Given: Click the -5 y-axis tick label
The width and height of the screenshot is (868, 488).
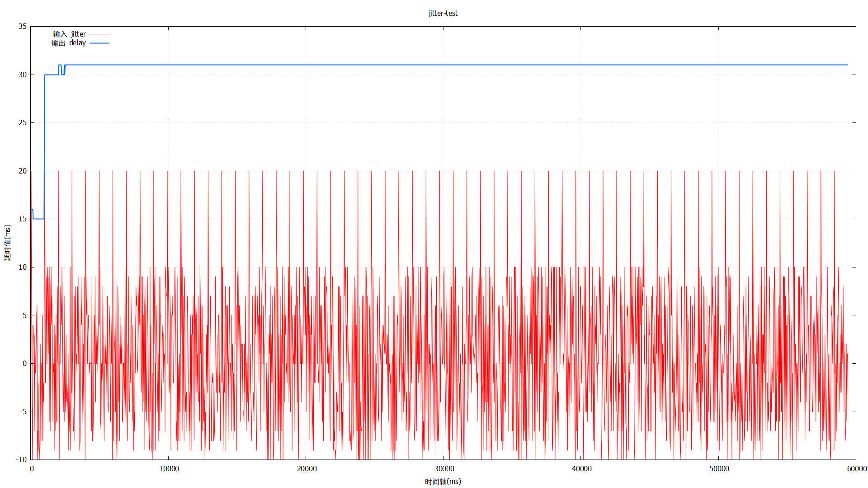Looking at the screenshot, I should [x=23, y=412].
